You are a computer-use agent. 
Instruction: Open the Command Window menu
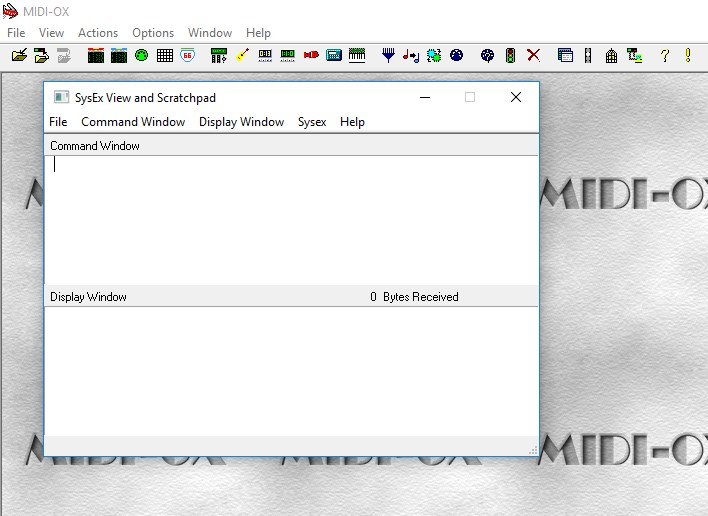point(133,122)
